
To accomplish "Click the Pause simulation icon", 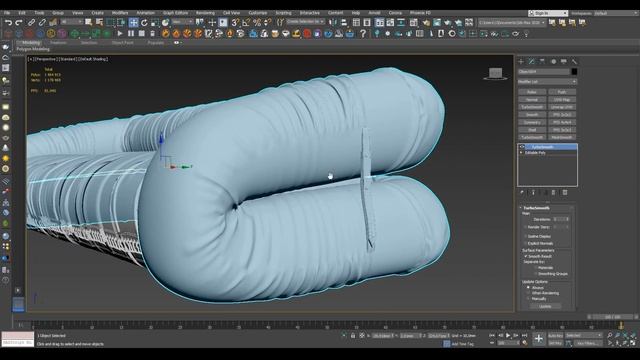I will click(131, 33).
